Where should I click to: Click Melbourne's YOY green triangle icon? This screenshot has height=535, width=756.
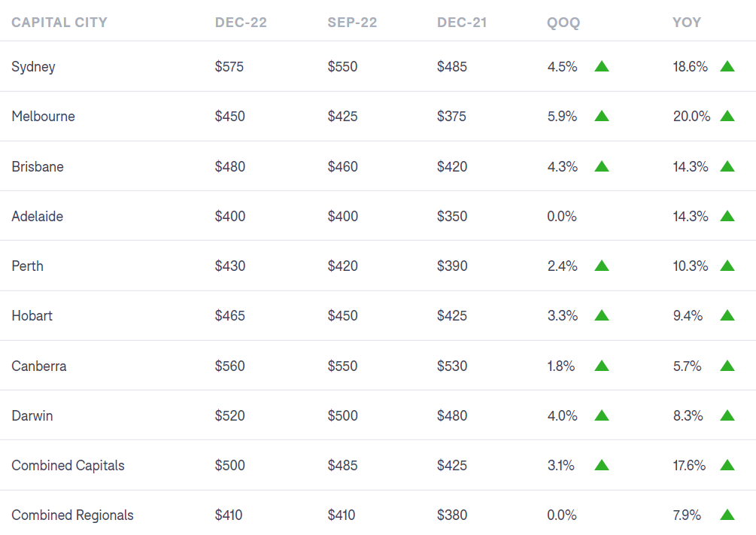click(727, 116)
